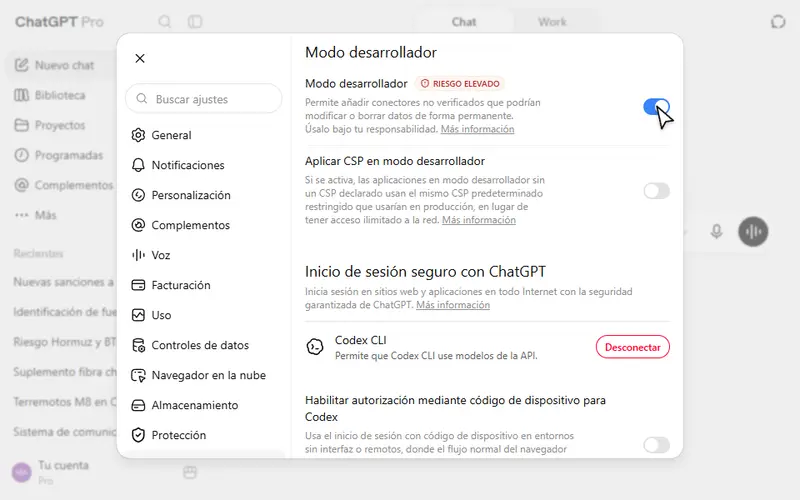Click the ChatGPT Pro logo text
This screenshot has width=800, height=500.
(x=59, y=22)
